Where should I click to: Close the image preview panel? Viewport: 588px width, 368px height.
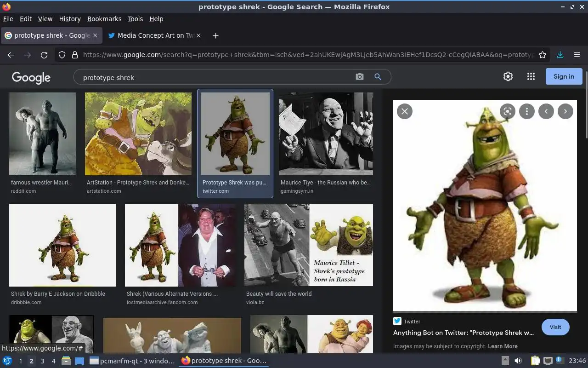(405, 111)
